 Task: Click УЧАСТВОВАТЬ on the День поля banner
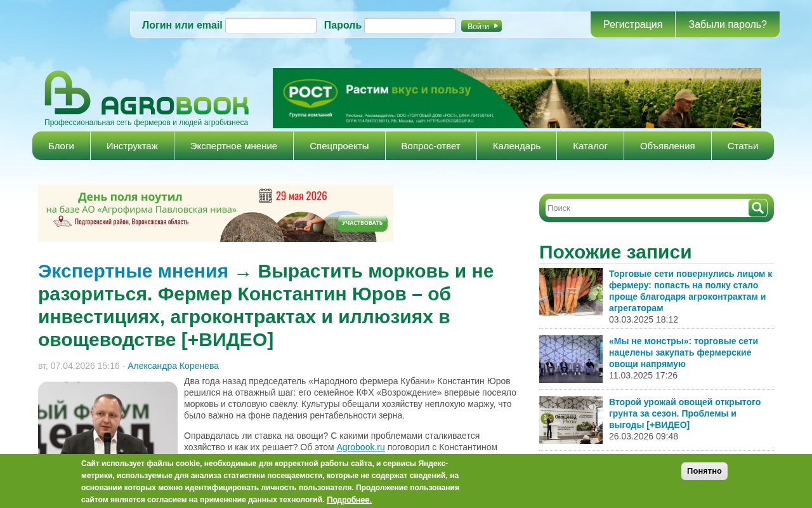coord(362,224)
